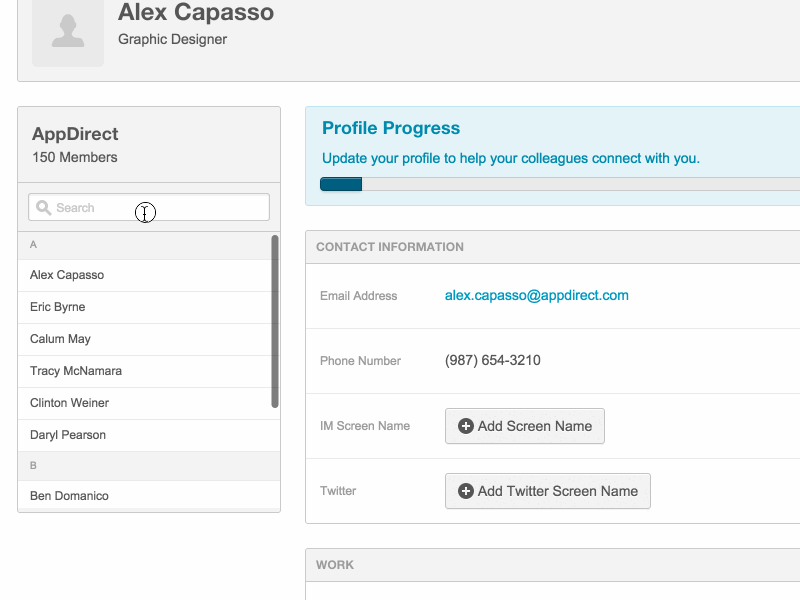
Task: Open Daryl Pearson's member entry
Action: point(68,435)
